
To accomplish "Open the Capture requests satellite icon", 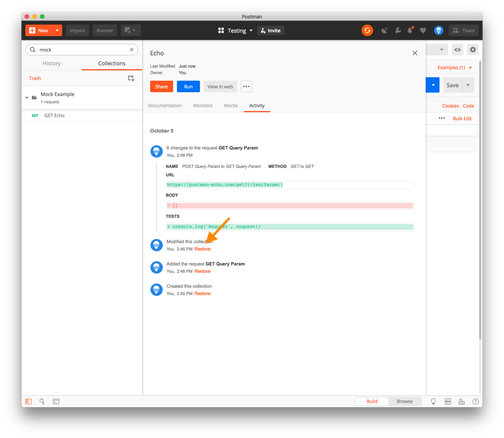I will click(384, 30).
